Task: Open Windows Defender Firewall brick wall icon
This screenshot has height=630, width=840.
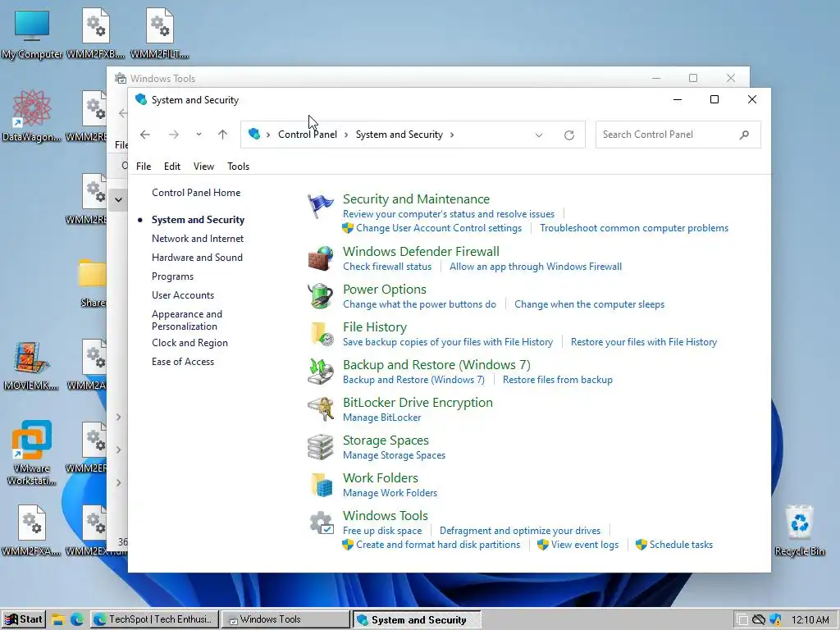Action: click(321, 258)
